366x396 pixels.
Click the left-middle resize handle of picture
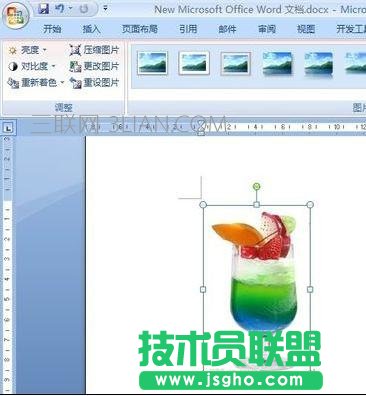(x=203, y=290)
